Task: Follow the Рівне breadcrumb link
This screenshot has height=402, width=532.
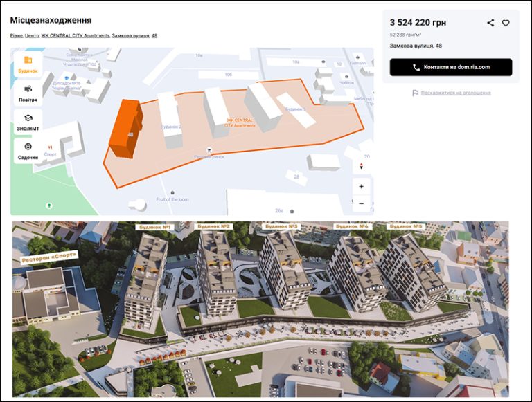Action: pos(17,35)
